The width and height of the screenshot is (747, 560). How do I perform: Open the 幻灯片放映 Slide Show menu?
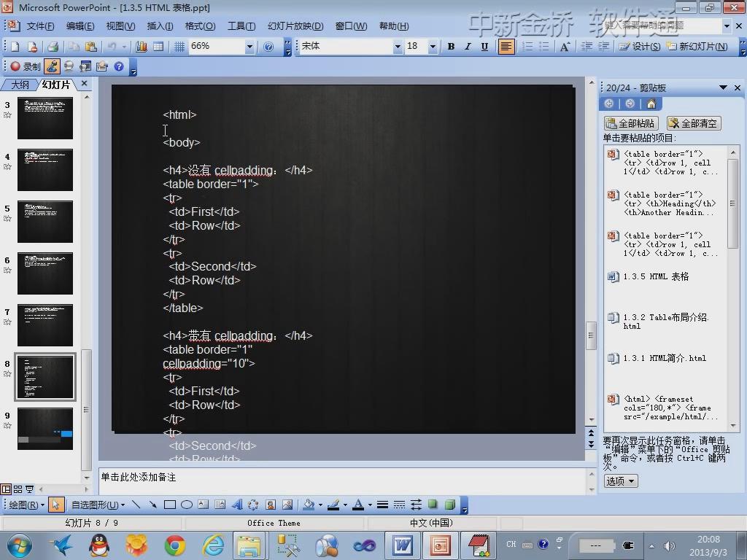(295, 26)
